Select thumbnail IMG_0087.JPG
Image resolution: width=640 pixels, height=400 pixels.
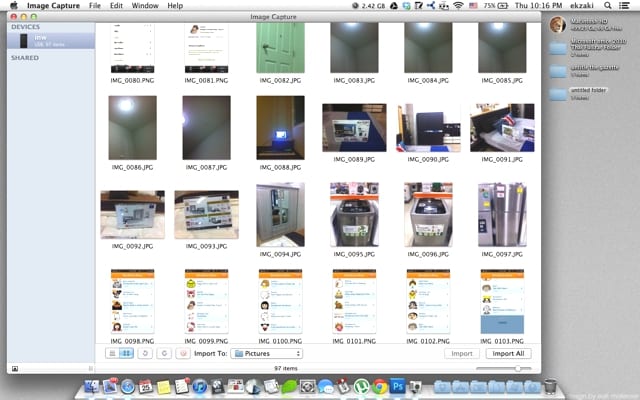[206, 128]
